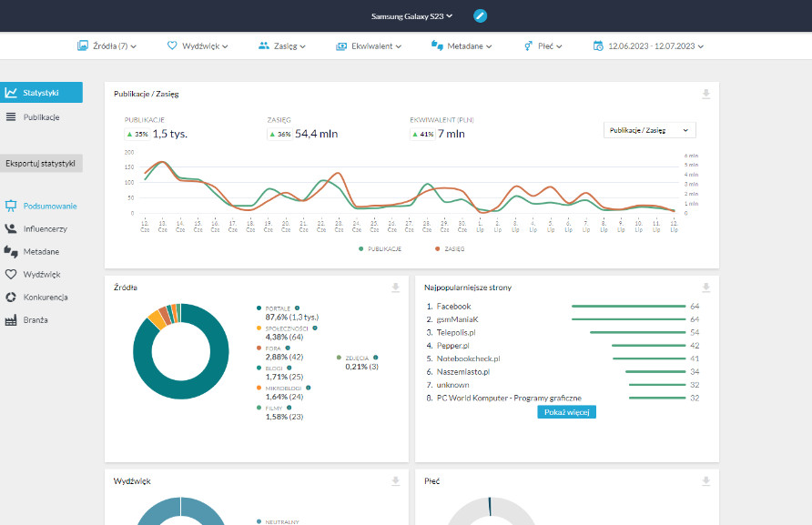Download the Publikacje / Zasięg chart

(705, 95)
